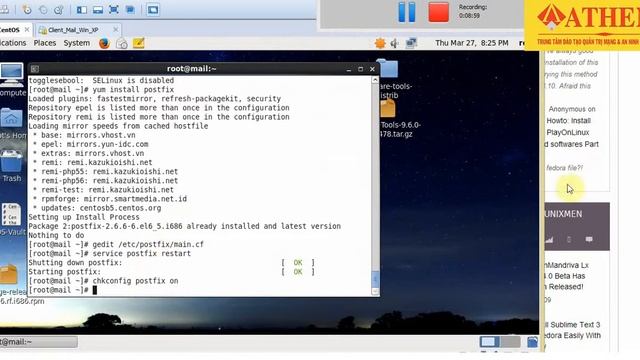Click the 'gedit /etc/postfix/main.cf' command line
640x360 pixels.
pyautogui.click(x=116, y=244)
